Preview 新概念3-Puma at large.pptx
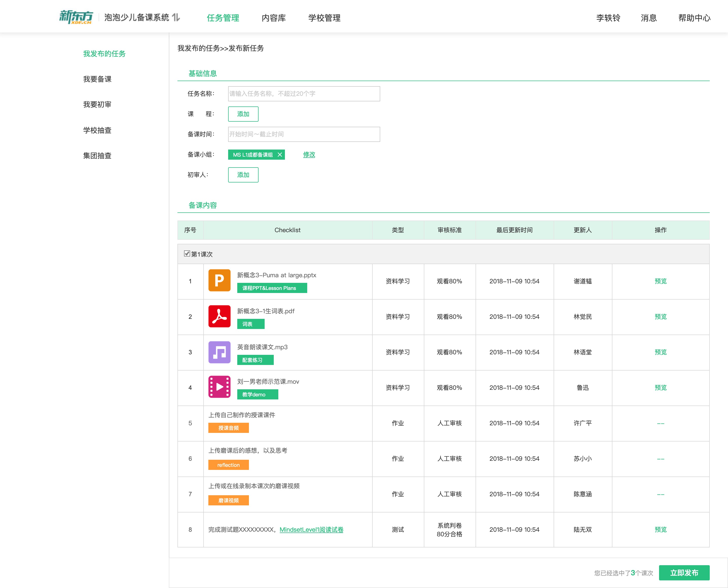The height and width of the screenshot is (588, 728). pyautogui.click(x=661, y=281)
